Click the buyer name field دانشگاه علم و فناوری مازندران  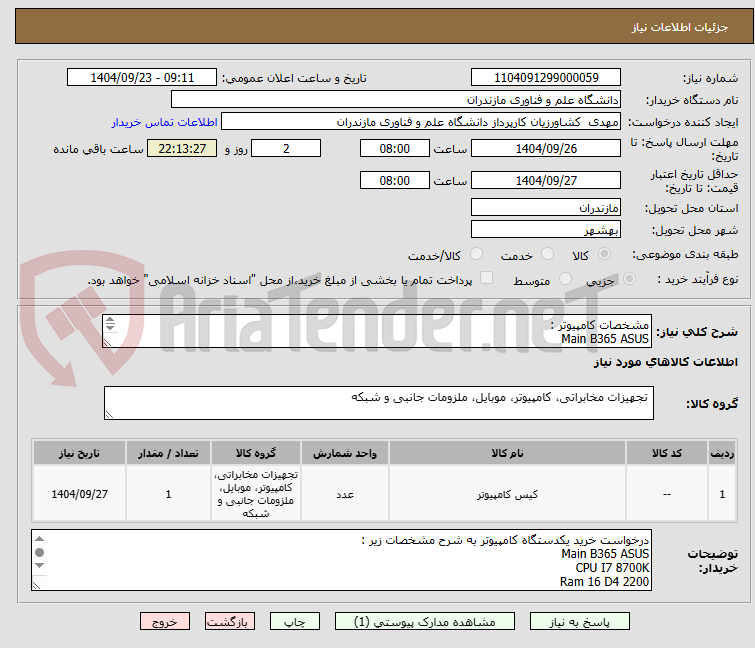(396, 100)
